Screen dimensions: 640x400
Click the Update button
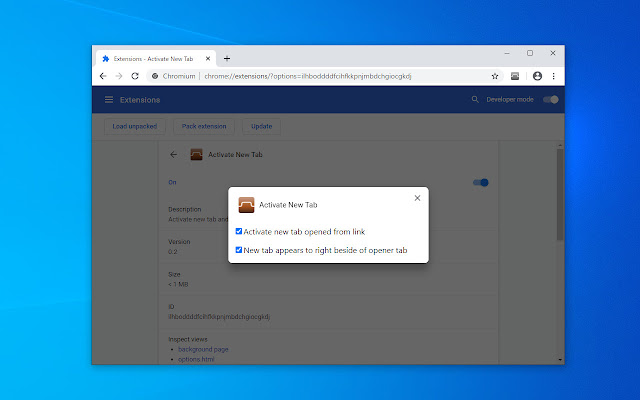[262, 127]
